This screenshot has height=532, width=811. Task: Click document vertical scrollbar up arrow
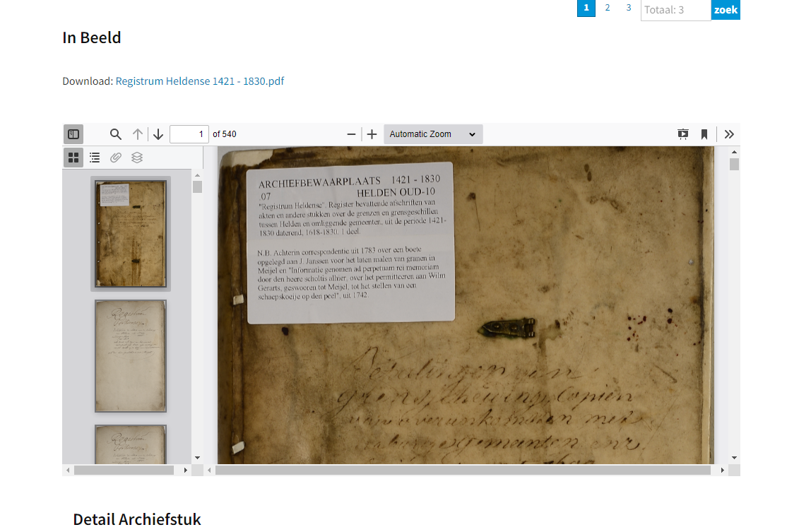(734, 152)
